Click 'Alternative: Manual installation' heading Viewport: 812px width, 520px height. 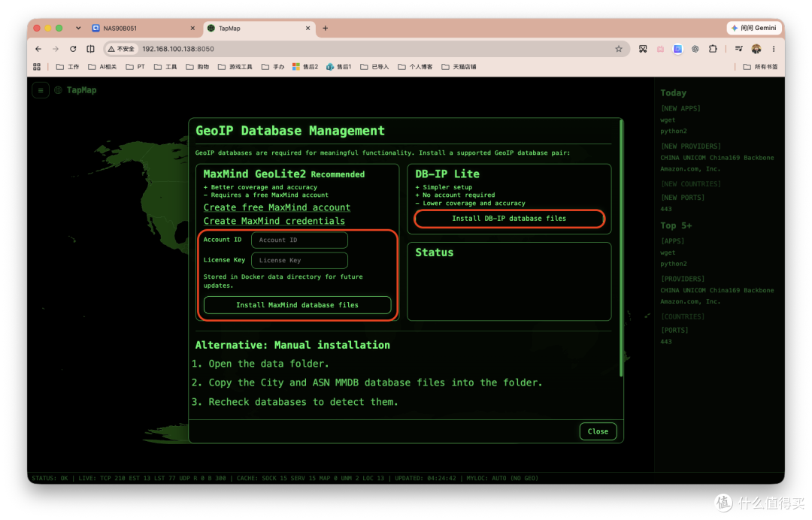pos(292,345)
